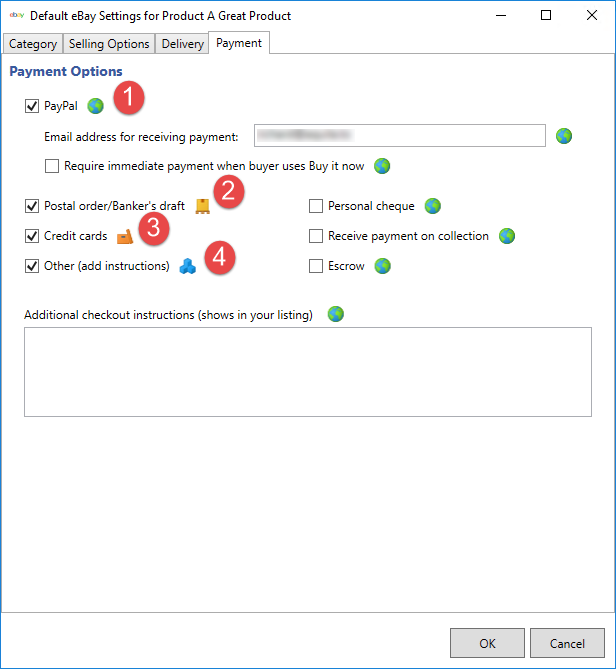
Task: Click the globe icon beside the email field
Action: pyautogui.click(x=564, y=136)
